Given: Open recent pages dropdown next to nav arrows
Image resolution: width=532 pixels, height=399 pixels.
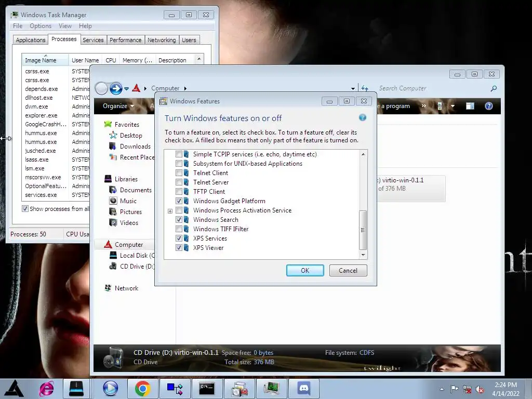Looking at the screenshot, I should click(127, 89).
